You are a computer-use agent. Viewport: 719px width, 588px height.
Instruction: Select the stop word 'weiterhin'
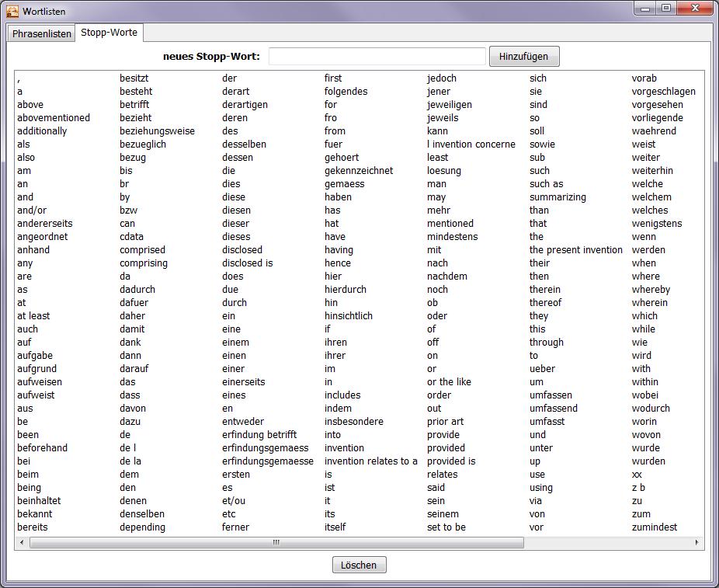pos(652,171)
